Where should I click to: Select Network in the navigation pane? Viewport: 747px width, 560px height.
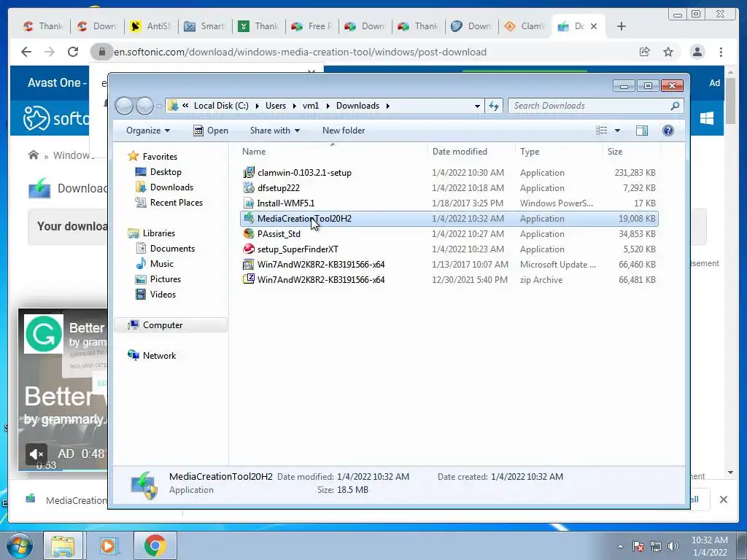(159, 355)
